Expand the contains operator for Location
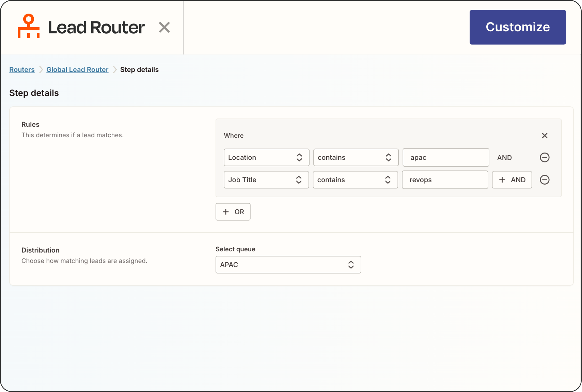 coord(356,157)
